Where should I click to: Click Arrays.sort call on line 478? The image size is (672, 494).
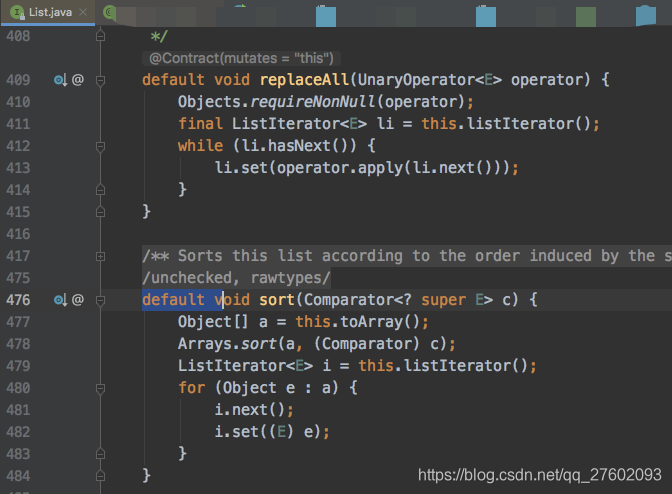coord(228,344)
